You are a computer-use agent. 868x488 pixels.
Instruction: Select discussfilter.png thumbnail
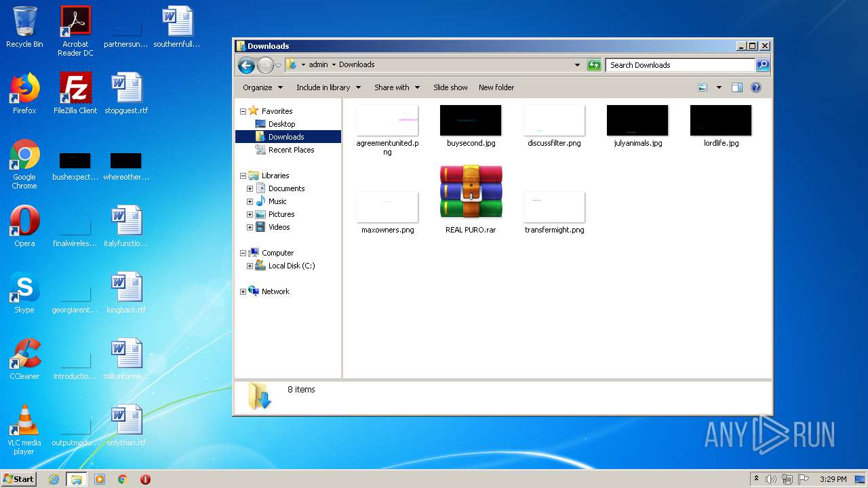pyautogui.click(x=554, y=126)
